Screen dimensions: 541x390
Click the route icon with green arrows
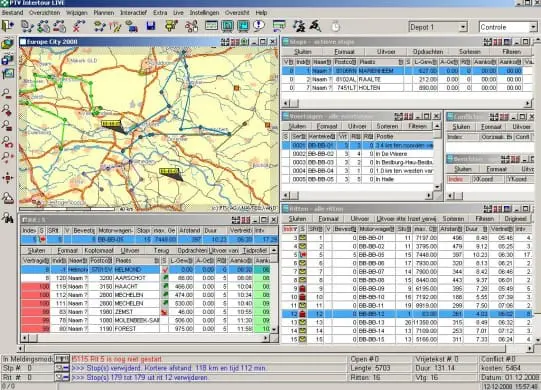(44, 26)
